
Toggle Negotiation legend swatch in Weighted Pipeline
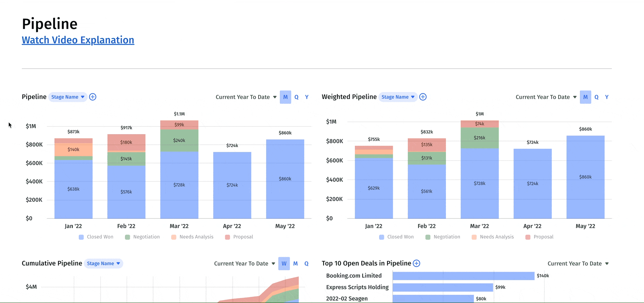pyautogui.click(x=428, y=237)
